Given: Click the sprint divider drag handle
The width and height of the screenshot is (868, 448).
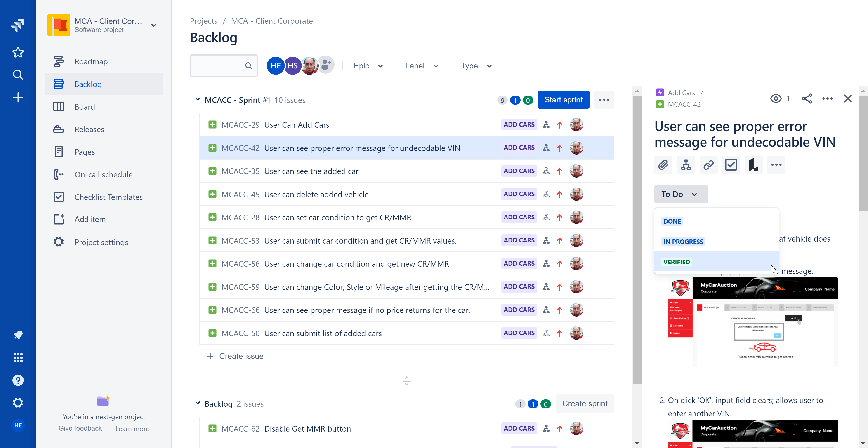Looking at the screenshot, I should pyautogui.click(x=406, y=381).
